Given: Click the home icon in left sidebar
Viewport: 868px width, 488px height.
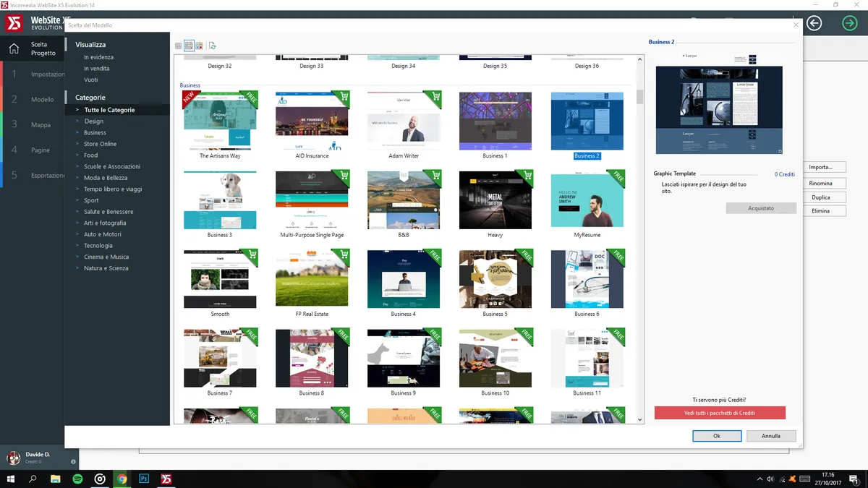Looking at the screenshot, I should [x=14, y=48].
